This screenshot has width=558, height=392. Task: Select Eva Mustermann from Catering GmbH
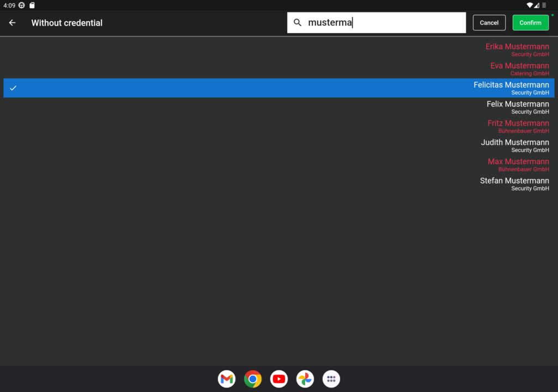click(x=279, y=69)
